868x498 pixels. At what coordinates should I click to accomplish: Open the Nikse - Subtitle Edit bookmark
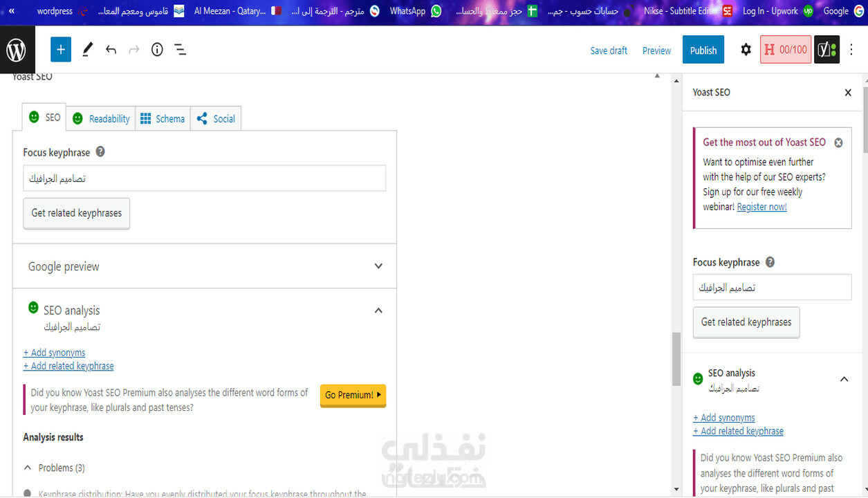pyautogui.click(x=688, y=11)
